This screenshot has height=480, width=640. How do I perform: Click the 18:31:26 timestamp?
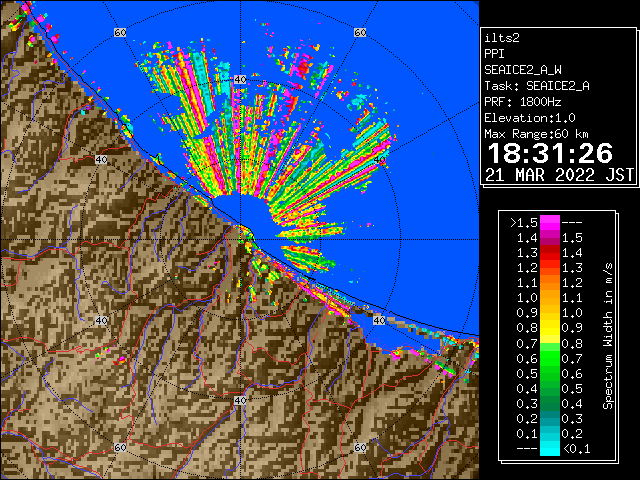(x=550, y=153)
